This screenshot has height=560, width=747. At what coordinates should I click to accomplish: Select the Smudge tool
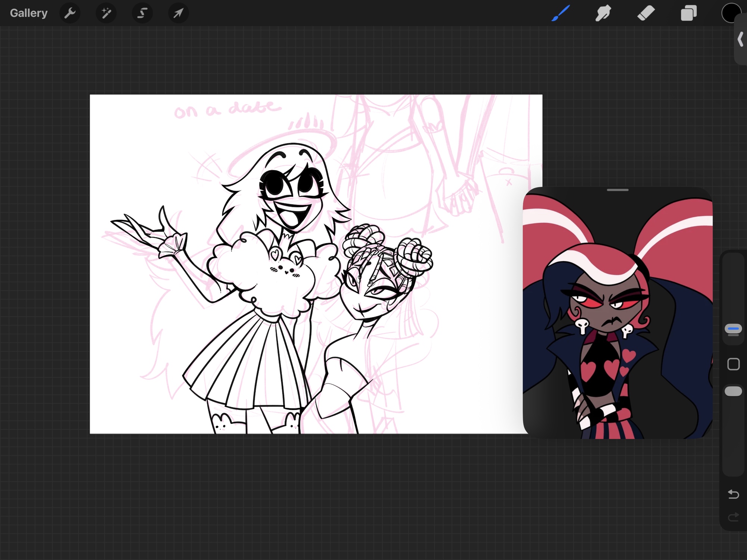coord(603,13)
